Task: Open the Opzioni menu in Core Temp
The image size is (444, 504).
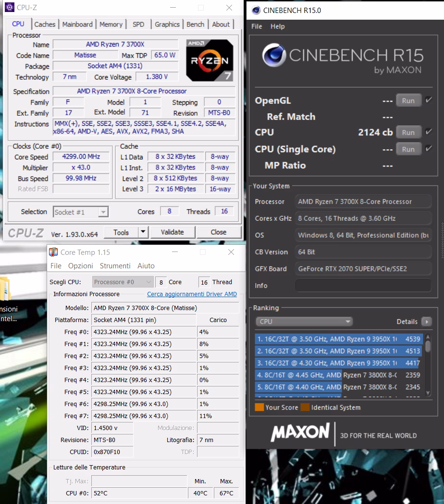Action: click(80, 266)
